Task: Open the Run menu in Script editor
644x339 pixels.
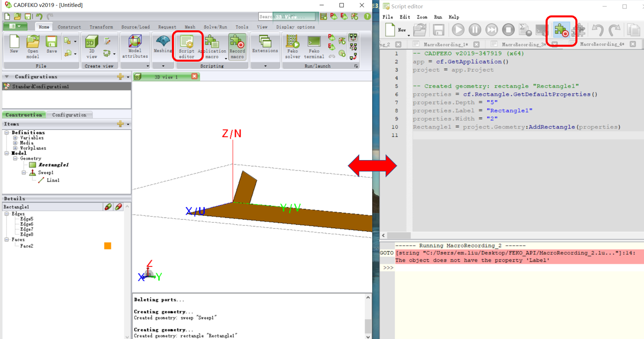Action: (438, 17)
